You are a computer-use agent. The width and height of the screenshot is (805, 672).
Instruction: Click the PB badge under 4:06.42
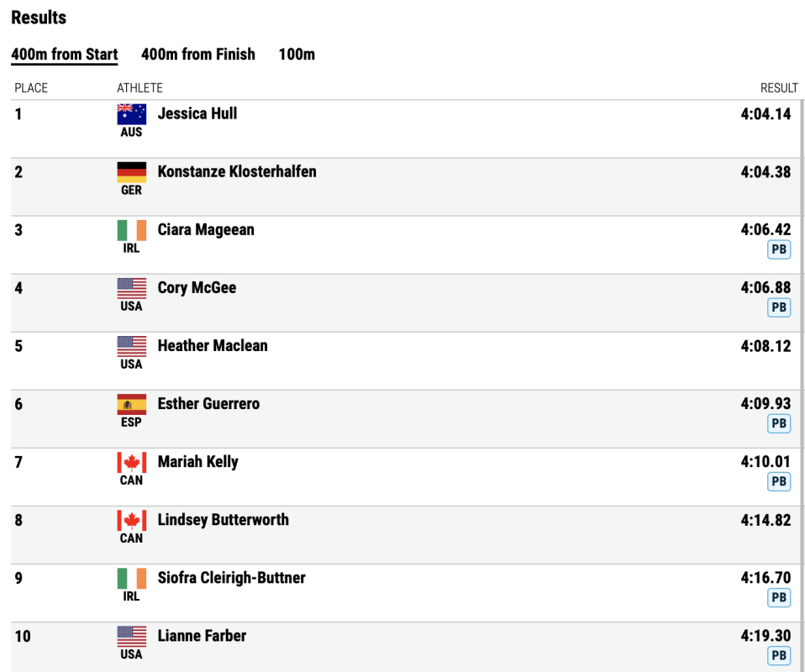pos(779,249)
